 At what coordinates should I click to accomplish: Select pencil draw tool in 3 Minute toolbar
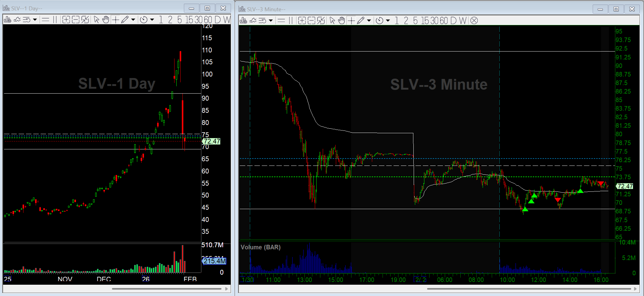pyautogui.click(x=360, y=21)
